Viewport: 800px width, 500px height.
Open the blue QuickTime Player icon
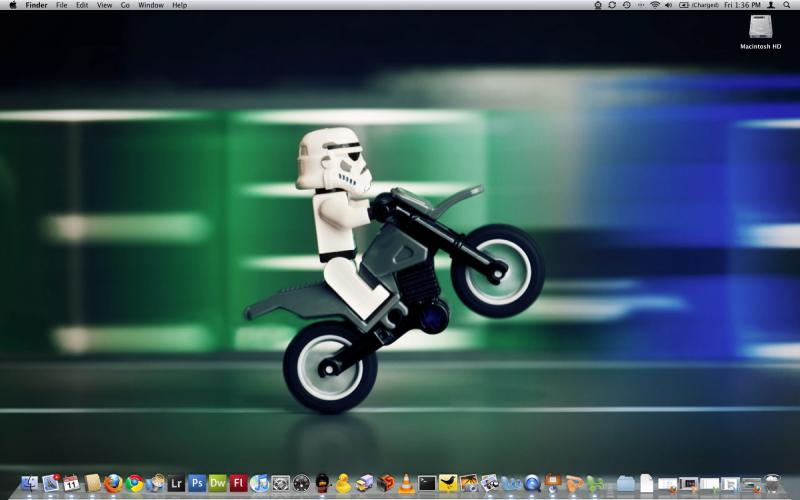click(532, 483)
